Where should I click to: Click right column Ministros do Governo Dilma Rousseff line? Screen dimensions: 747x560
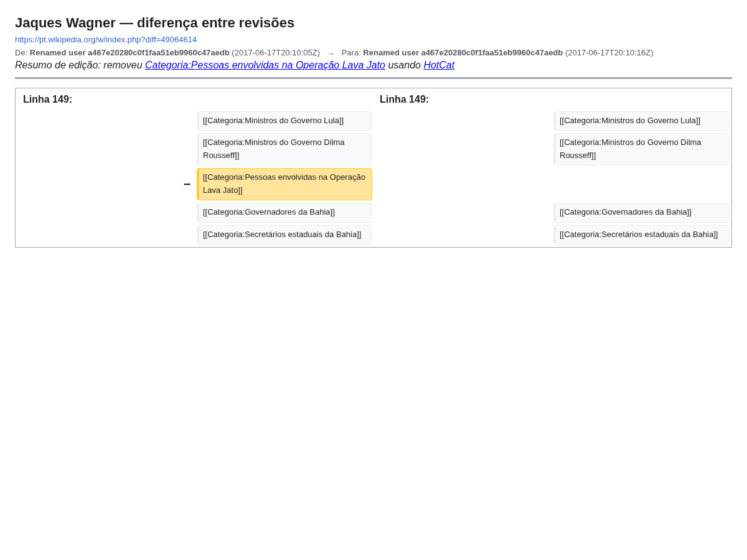641,149
